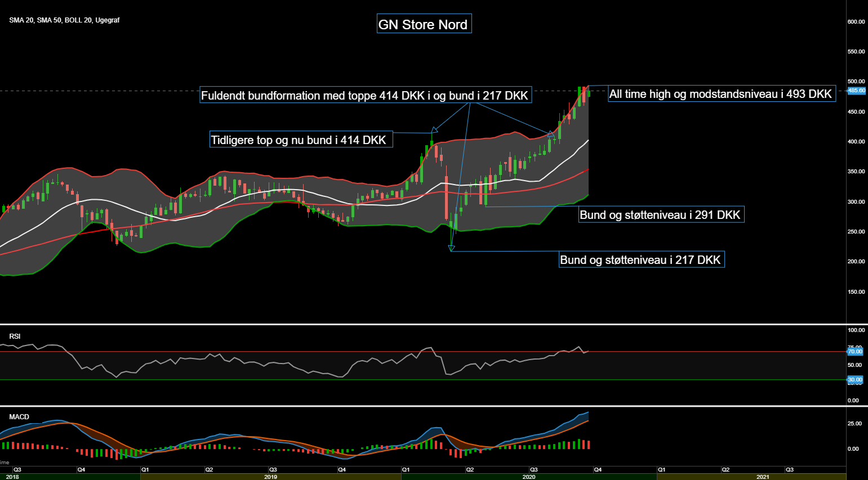Click the støtteniveau i 291 DKK annotation
The width and height of the screenshot is (868, 480).
coord(661,214)
